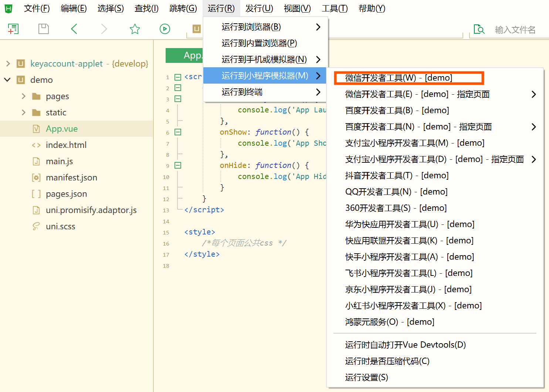Click the App.vue file icon
The width and height of the screenshot is (549, 392).
(36, 129)
